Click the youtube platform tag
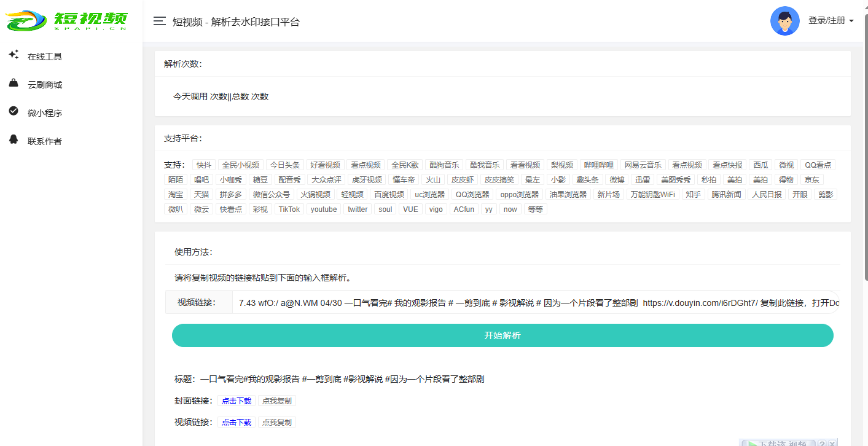The width and height of the screenshot is (868, 446). 324,209
